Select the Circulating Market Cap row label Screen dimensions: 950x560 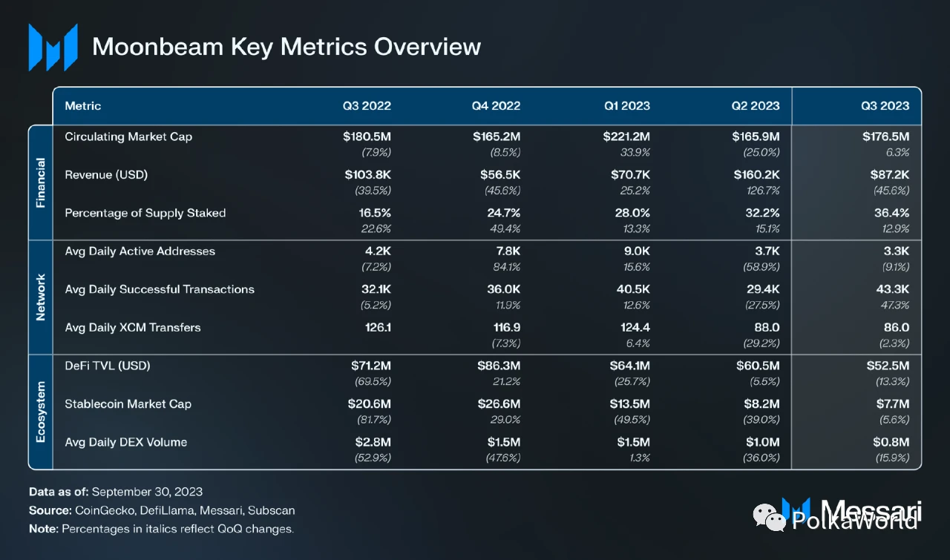(x=128, y=136)
